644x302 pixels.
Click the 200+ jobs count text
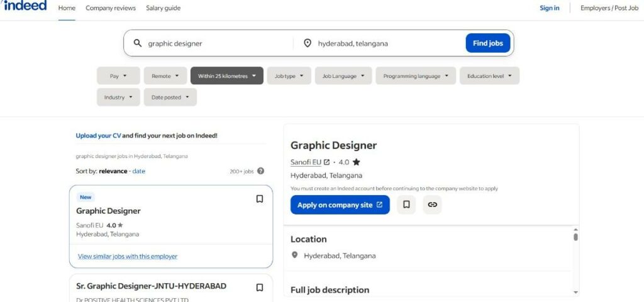click(241, 171)
